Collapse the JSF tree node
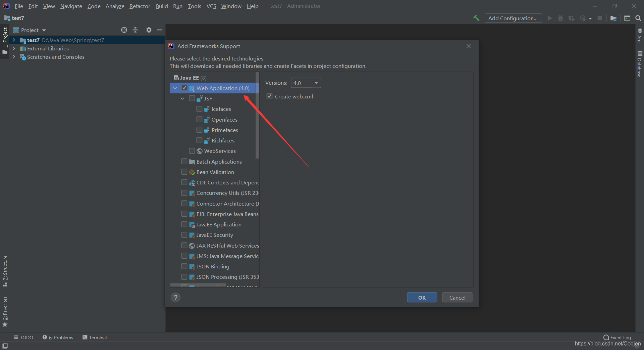The width and height of the screenshot is (644, 350). 182,98
